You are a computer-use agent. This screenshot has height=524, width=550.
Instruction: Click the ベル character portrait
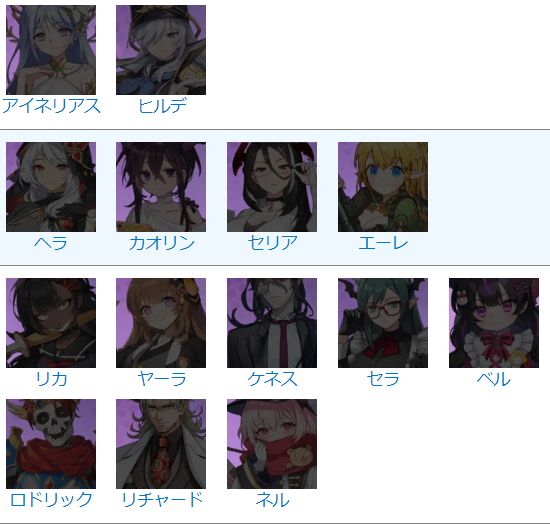(494, 323)
